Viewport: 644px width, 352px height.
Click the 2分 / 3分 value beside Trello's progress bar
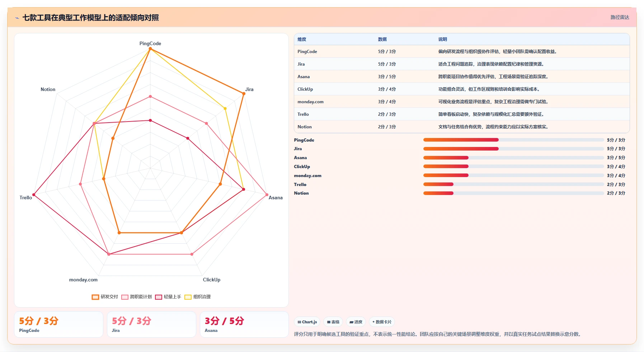click(x=616, y=184)
